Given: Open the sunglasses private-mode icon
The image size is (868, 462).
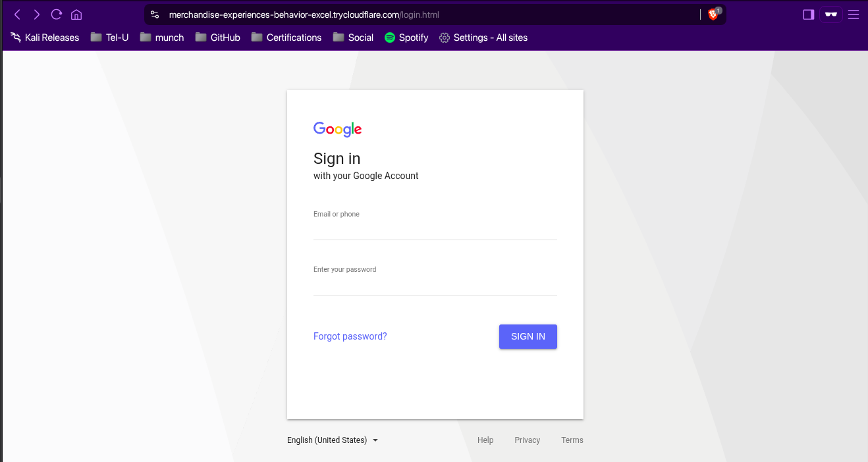Looking at the screenshot, I should 831,14.
